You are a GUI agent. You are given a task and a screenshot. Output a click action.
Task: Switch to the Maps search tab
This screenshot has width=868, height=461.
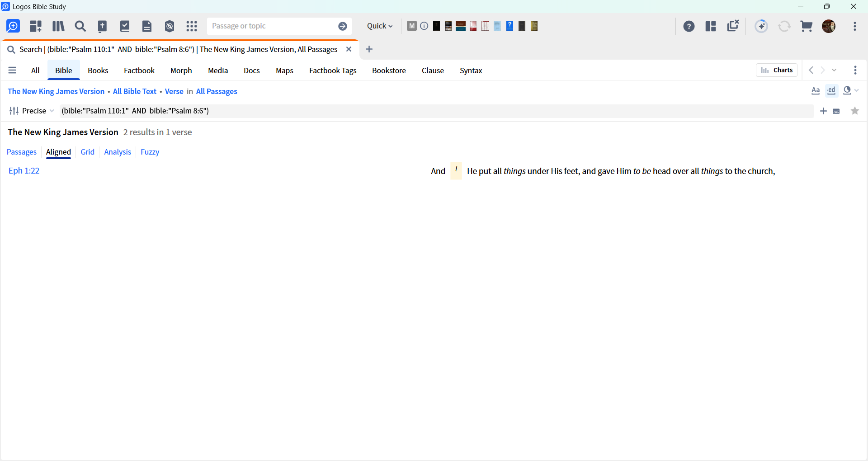click(x=285, y=71)
